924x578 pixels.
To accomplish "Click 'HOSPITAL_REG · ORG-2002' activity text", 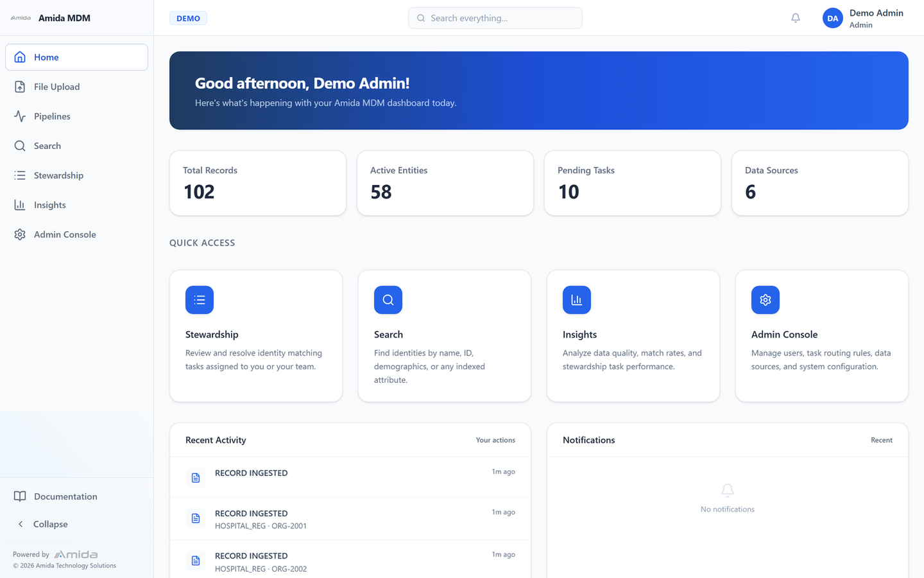I will 261,569.
